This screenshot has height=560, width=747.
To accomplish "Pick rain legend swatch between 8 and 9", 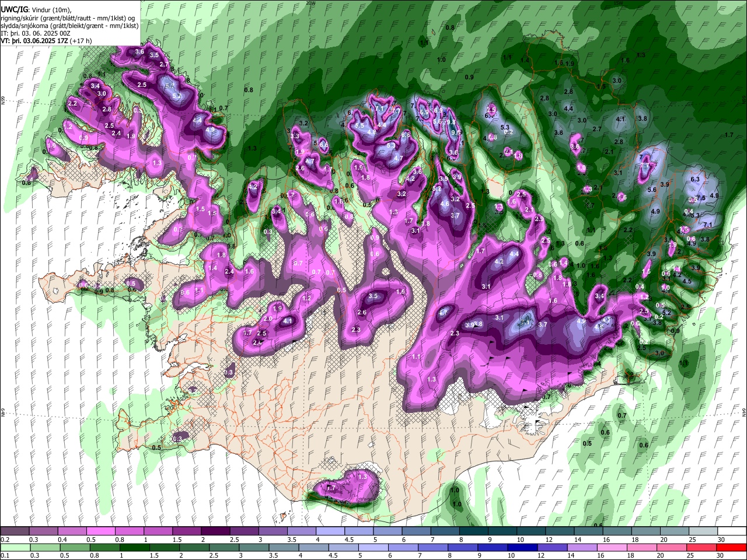I will coord(463,548).
